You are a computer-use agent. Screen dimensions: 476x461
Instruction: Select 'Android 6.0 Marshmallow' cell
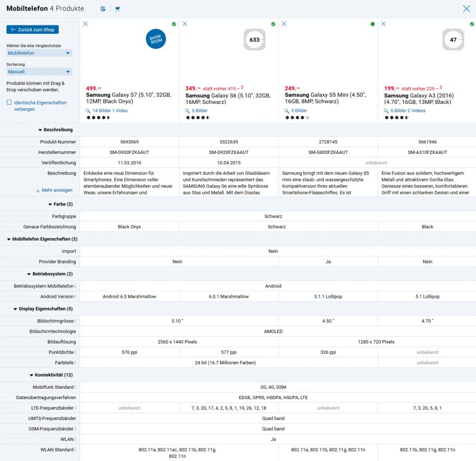click(x=130, y=297)
